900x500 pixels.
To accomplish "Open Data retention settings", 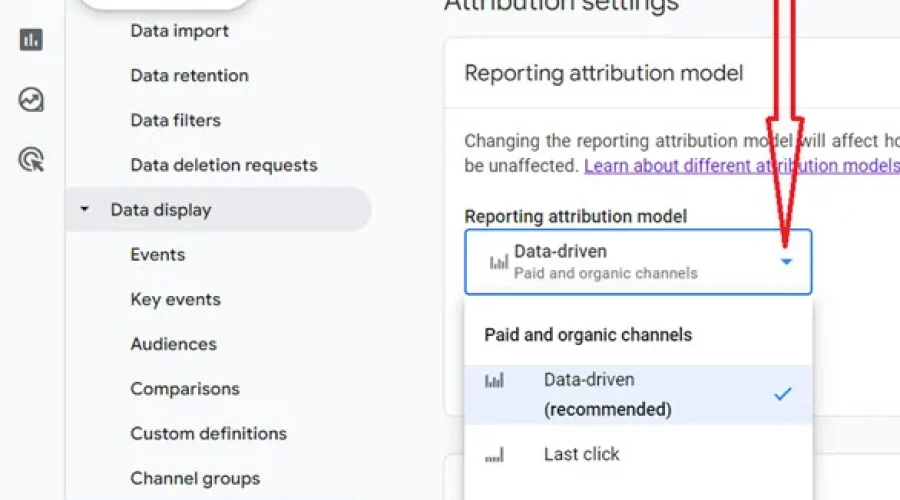I will pyautogui.click(x=189, y=75).
